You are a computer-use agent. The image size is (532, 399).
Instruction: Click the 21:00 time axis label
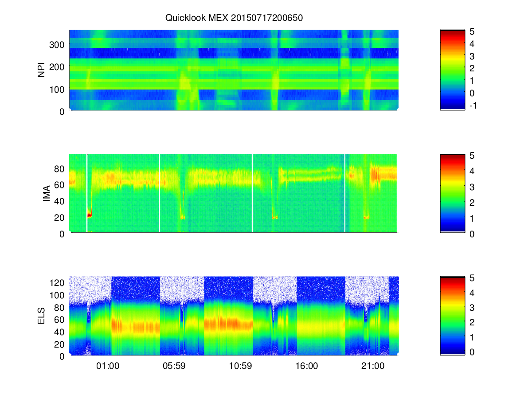click(373, 366)
